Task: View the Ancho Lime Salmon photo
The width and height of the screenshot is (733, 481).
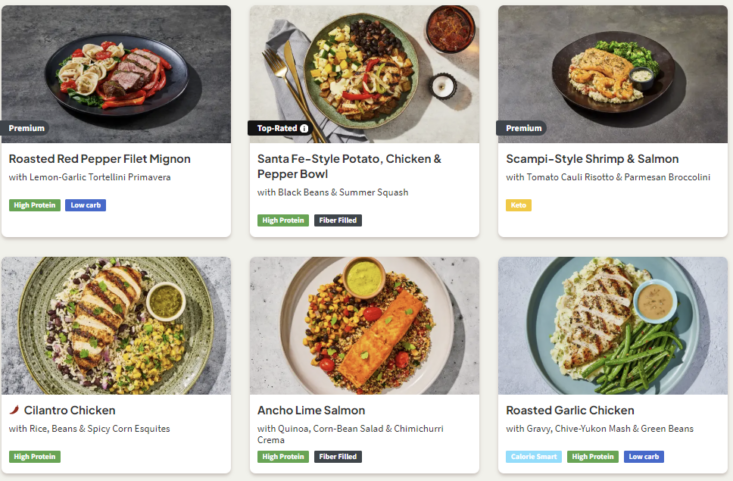Action: (x=364, y=325)
